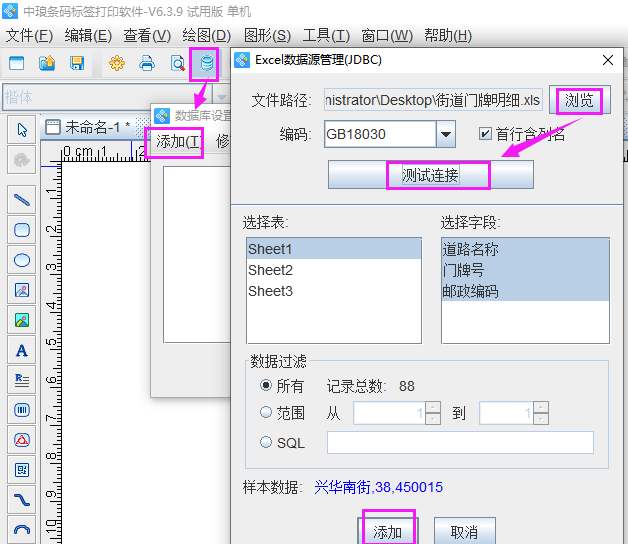
Task: Click the SQL filter text field
Action: click(460, 442)
